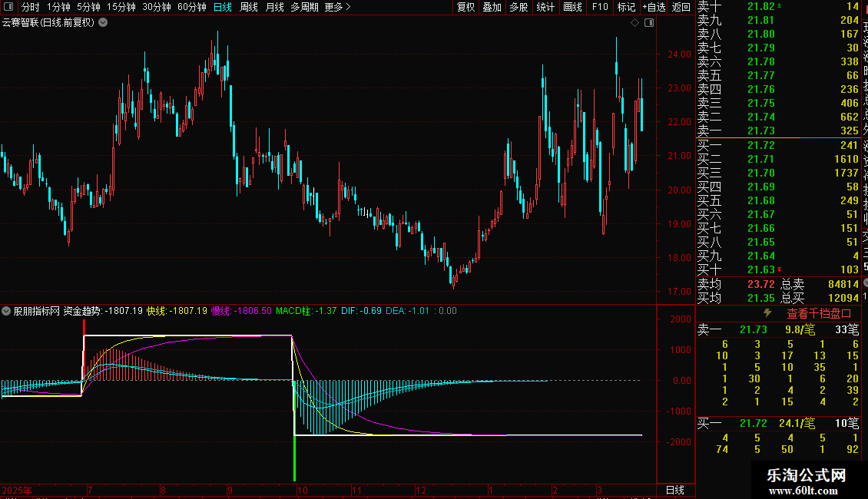Click the 查看千档盘口 link
868x499 pixels.
pos(819,313)
